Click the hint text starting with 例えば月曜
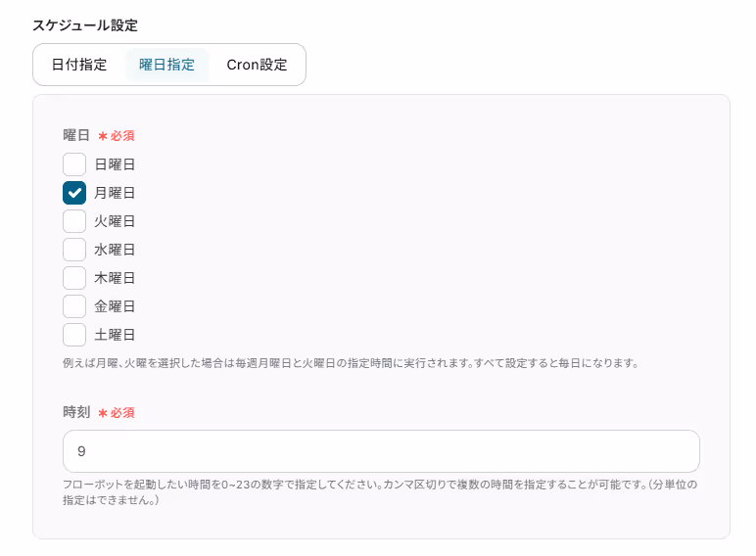Viewport: 756px width, 556px height. [x=351, y=363]
